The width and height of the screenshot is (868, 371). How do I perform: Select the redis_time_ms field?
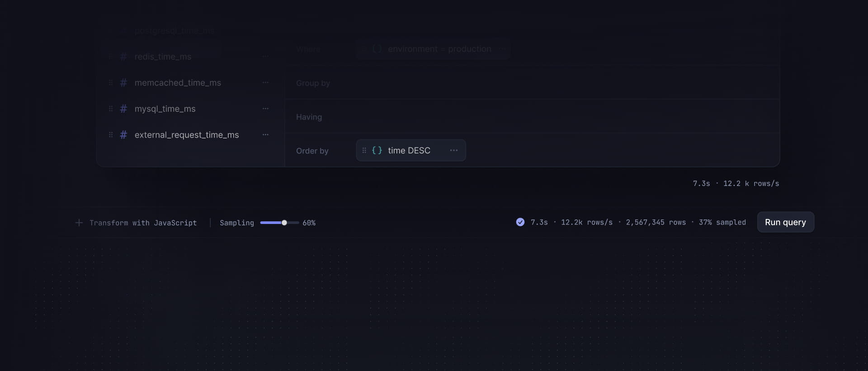[x=163, y=57]
